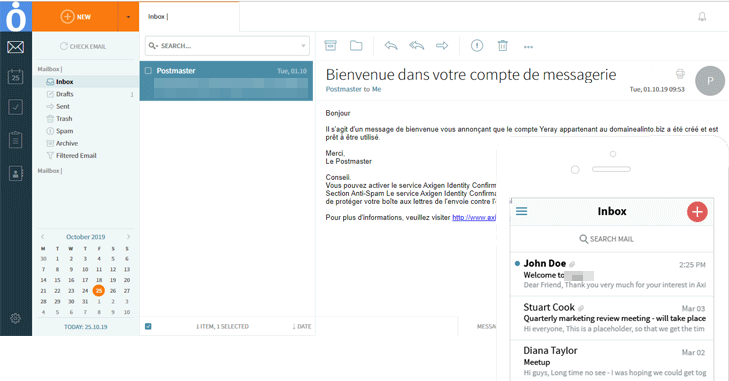Click the sender avatar P
The image size is (729, 381).
click(x=710, y=81)
